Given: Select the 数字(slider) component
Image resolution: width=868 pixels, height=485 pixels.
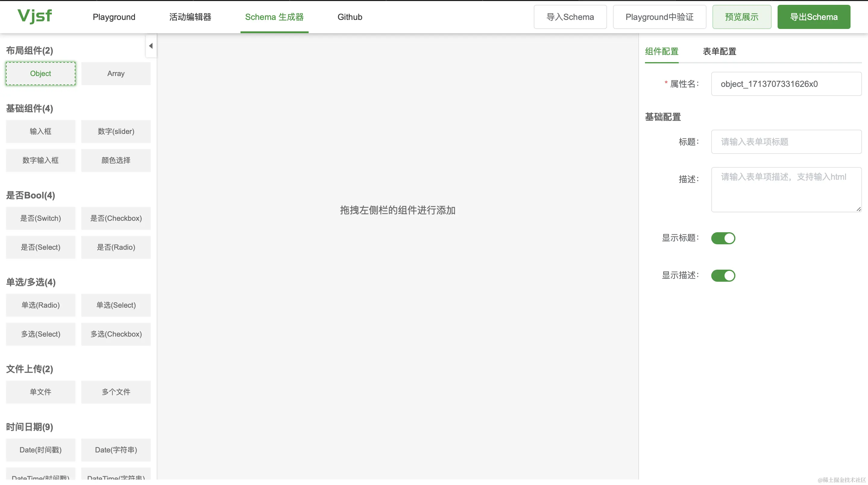Looking at the screenshot, I should 116,132.
